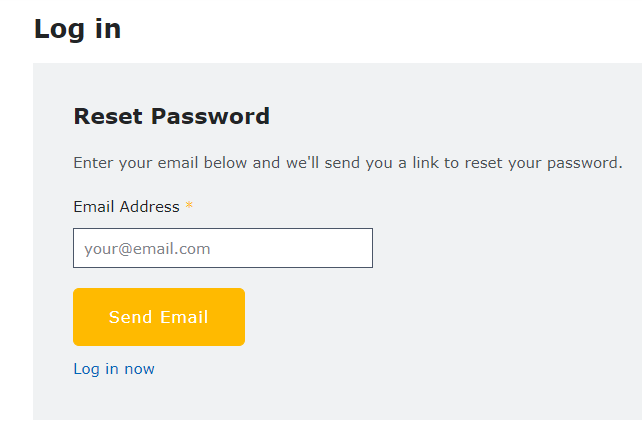Click the Email Address field label
Image resolution: width=642 pixels, height=428 pixels.
pyautogui.click(x=126, y=207)
